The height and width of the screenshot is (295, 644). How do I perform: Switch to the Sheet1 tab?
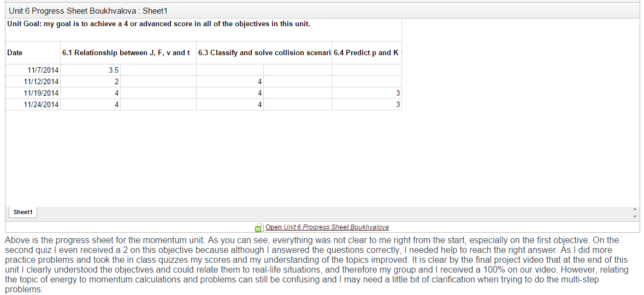[22, 213]
